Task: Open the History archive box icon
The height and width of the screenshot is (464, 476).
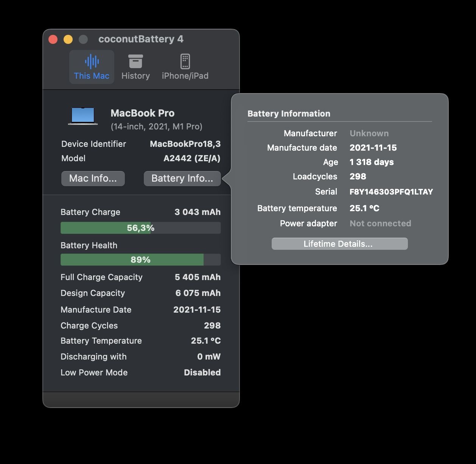Action: 135,61
